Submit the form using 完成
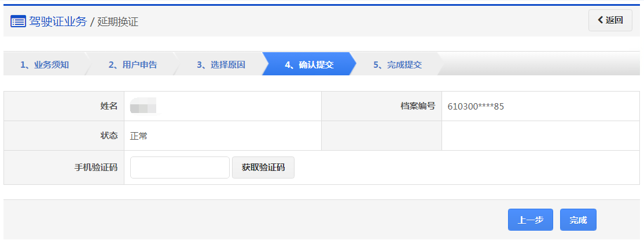The image size is (644, 244). point(578,220)
